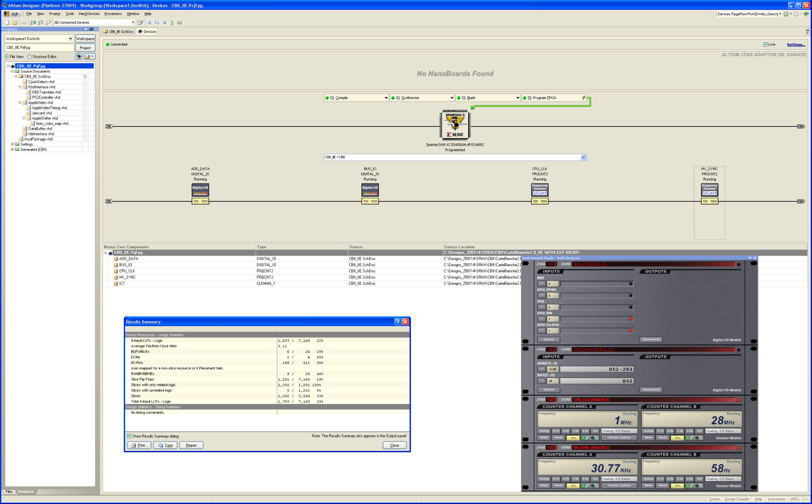Image resolution: width=812 pixels, height=504 pixels.
Task: Click the step into toolbar icon
Action: (x=157, y=22)
